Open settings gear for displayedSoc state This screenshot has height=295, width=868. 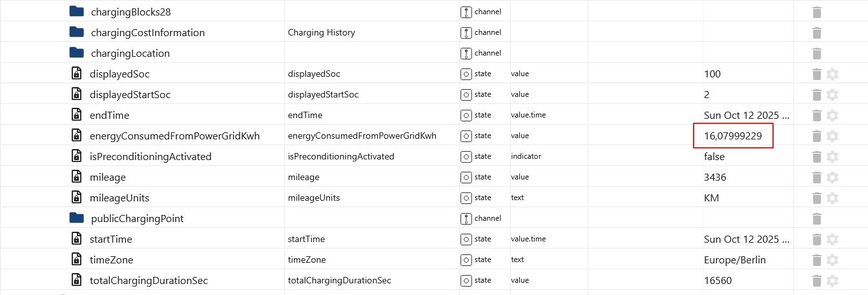[x=832, y=74]
